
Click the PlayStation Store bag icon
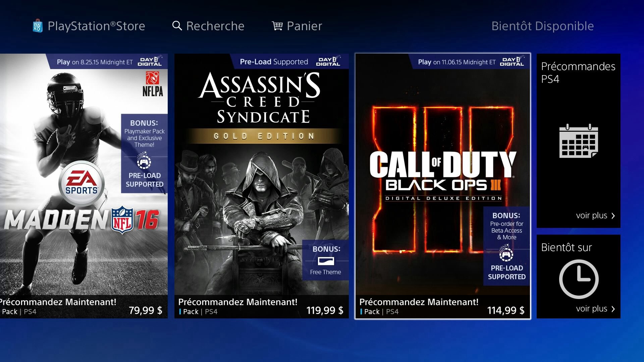[38, 26]
